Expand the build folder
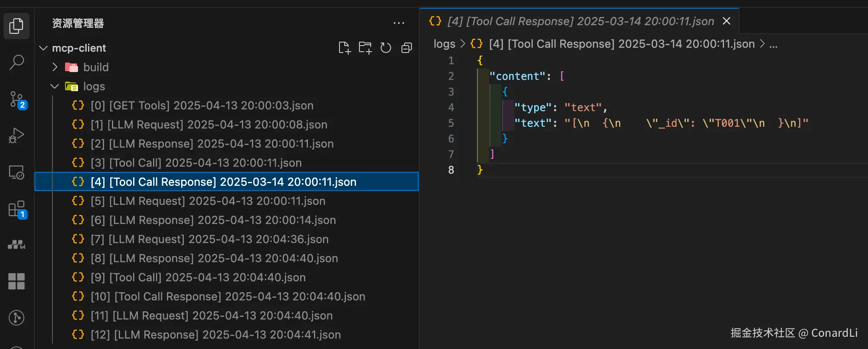The height and width of the screenshot is (349, 868). 55,67
